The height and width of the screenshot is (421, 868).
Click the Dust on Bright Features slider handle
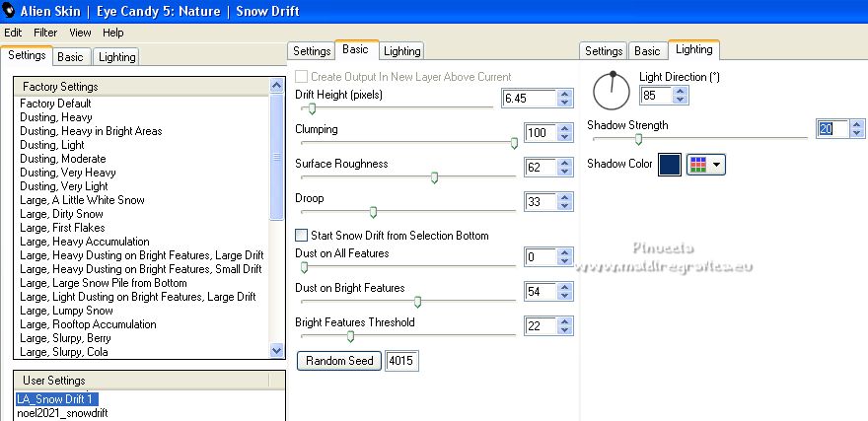(418, 302)
